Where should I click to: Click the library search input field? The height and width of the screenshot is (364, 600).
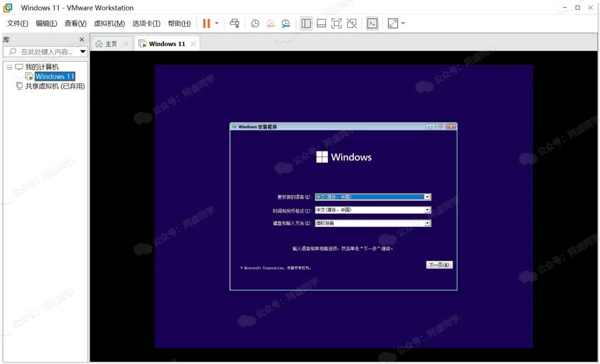click(45, 52)
